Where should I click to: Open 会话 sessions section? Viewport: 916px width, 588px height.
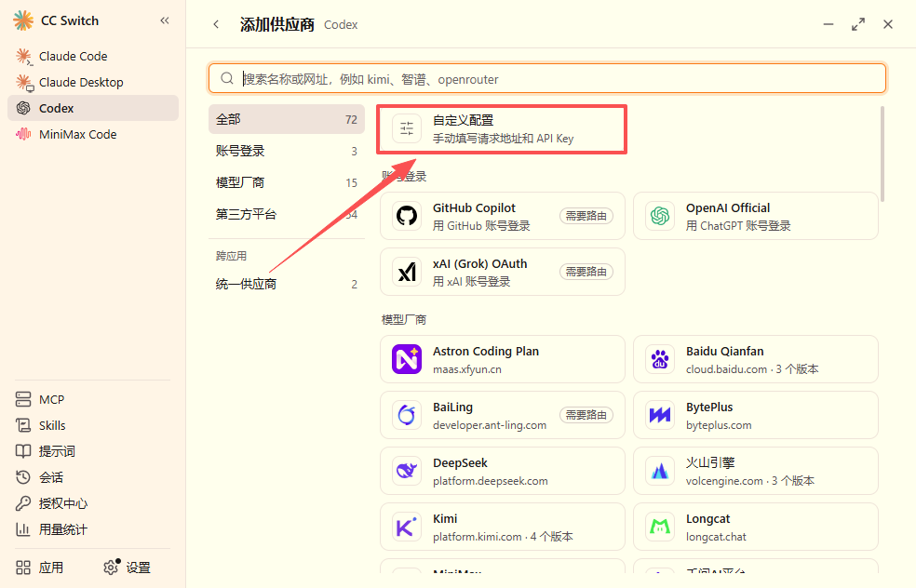click(93, 477)
